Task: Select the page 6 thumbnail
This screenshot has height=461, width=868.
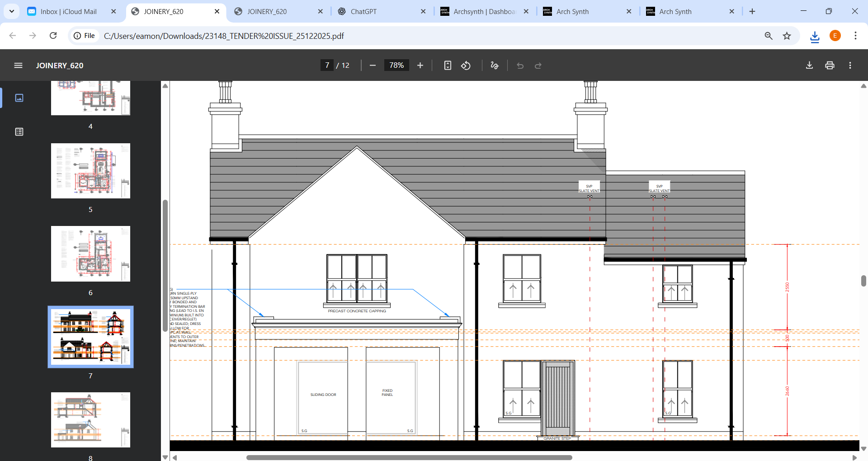Action: [x=90, y=254]
